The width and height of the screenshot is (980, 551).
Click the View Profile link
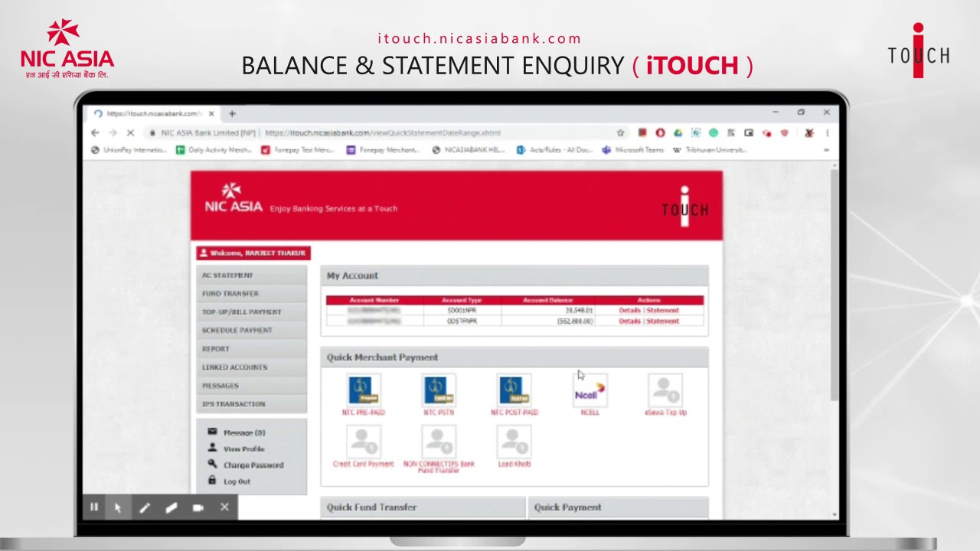(244, 449)
